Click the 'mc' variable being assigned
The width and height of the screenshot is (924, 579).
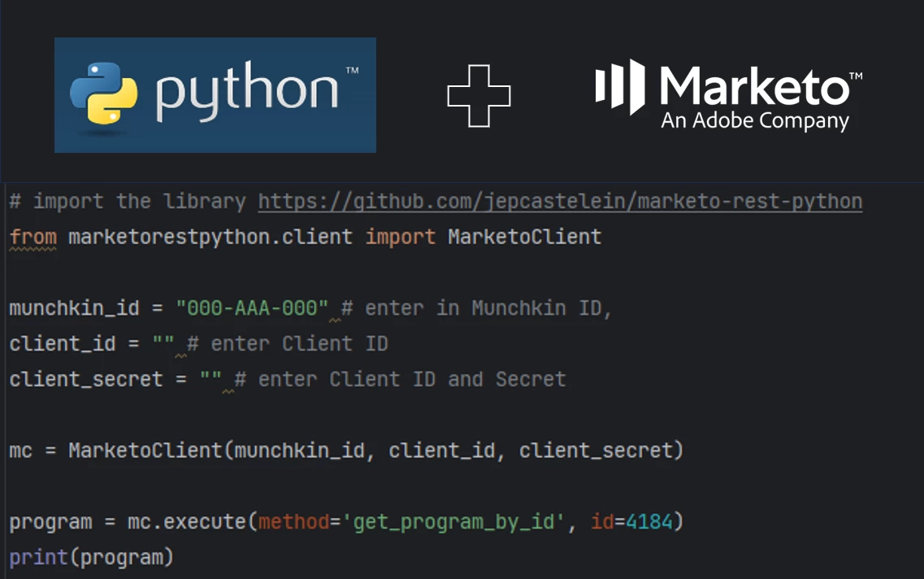click(20, 451)
